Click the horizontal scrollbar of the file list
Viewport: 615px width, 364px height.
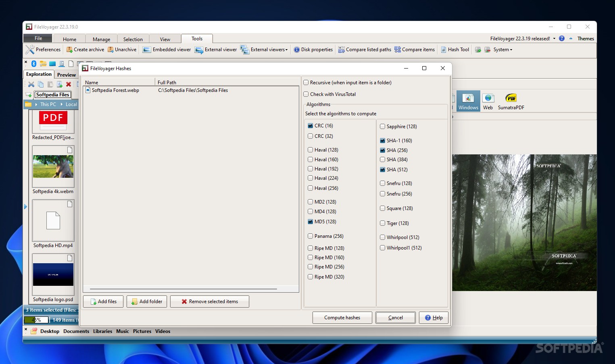click(x=183, y=289)
